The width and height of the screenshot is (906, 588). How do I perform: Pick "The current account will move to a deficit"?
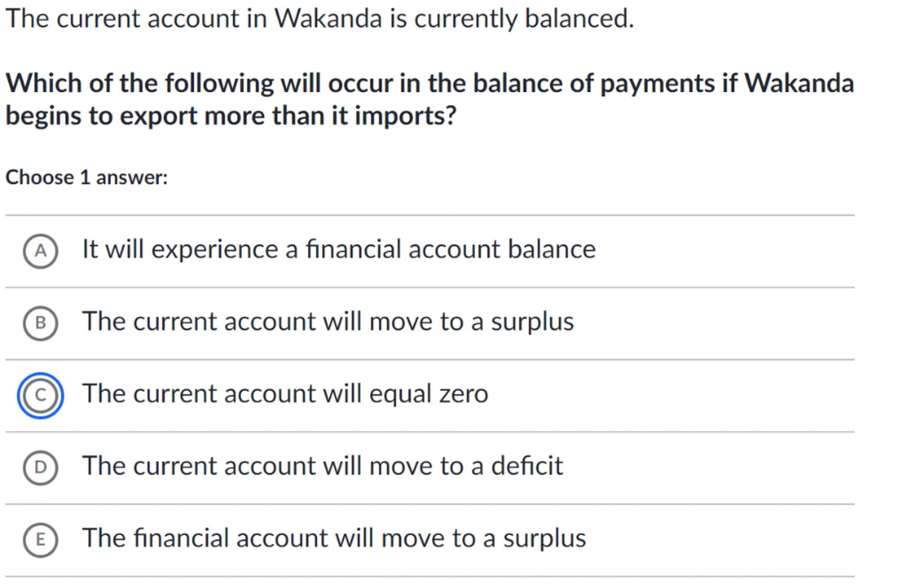[322, 465]
